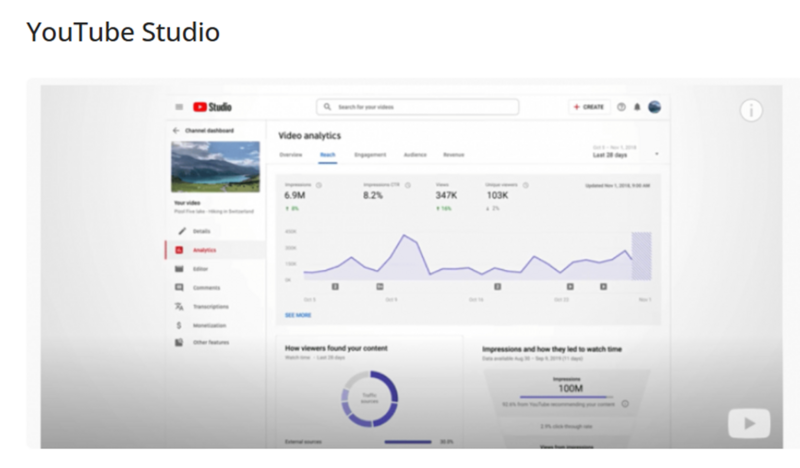This screenshot has height=468, width=800.
Task: Open the Last 28 days date dropdown
Action: point(625,152)
